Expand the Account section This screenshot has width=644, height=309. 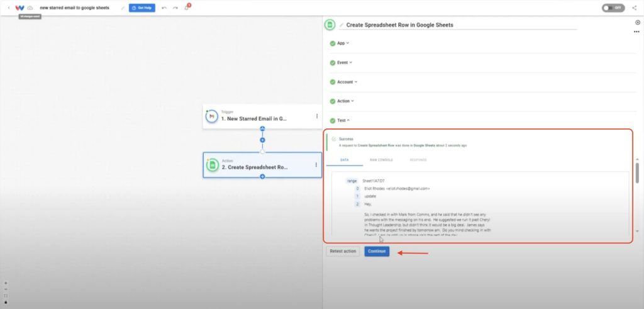(347, 82)
